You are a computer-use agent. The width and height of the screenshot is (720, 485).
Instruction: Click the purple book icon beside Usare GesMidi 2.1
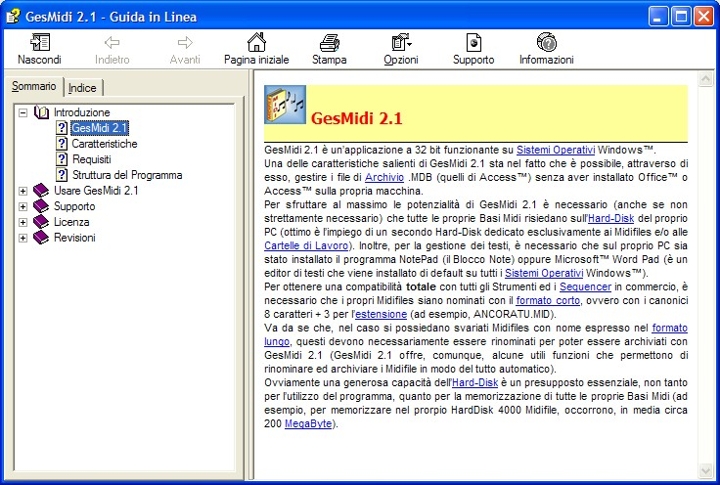[41, 191]
